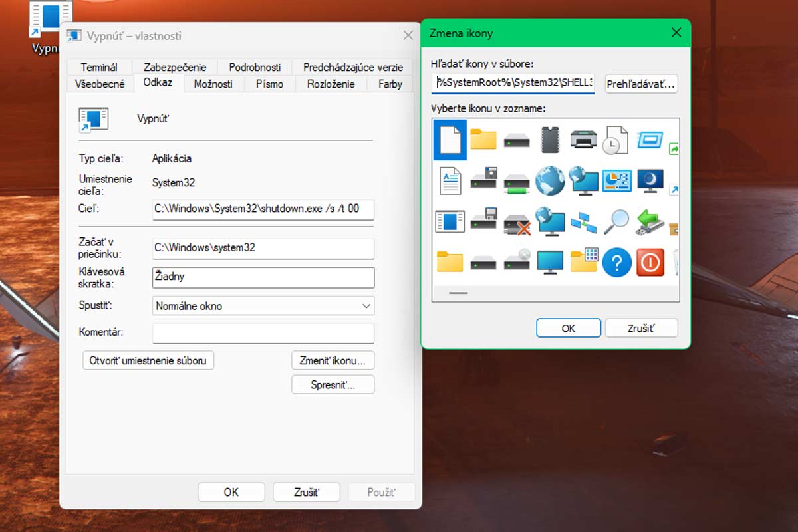This screenshot has width=798, height=532.
Task: Click the Cieľ target path field
Action: 263,209
